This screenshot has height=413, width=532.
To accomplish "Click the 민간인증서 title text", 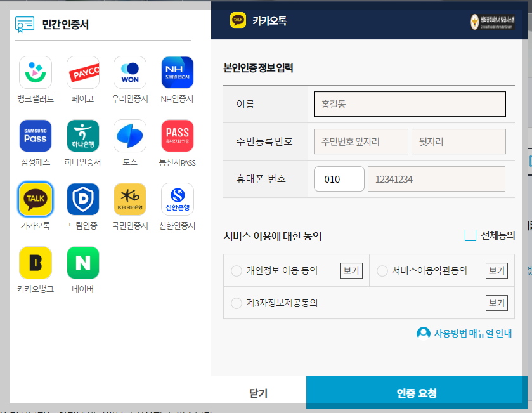I will (65, 25).
